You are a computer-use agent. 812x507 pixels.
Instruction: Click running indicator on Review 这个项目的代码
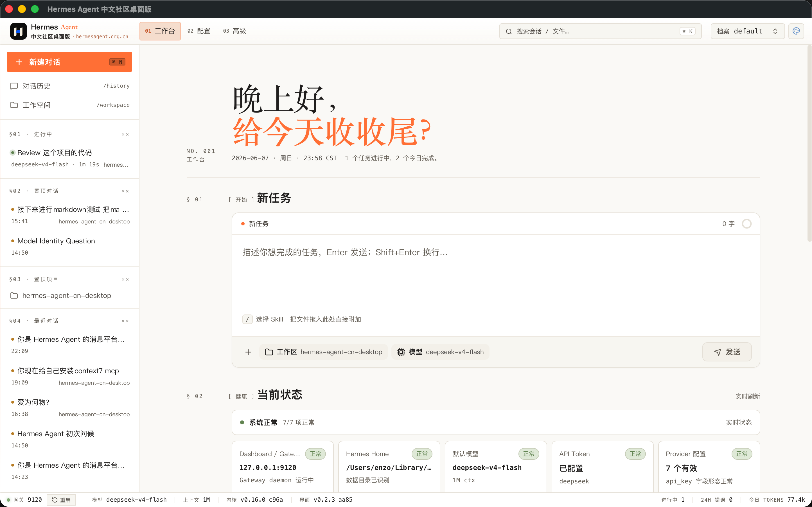coord(12,153)
